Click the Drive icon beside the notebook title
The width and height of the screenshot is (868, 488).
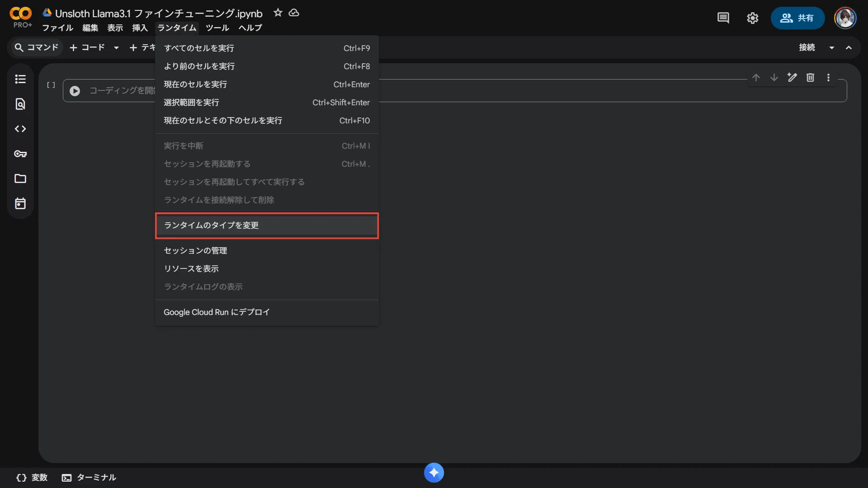pyautogui.click(x=47, y=13)
